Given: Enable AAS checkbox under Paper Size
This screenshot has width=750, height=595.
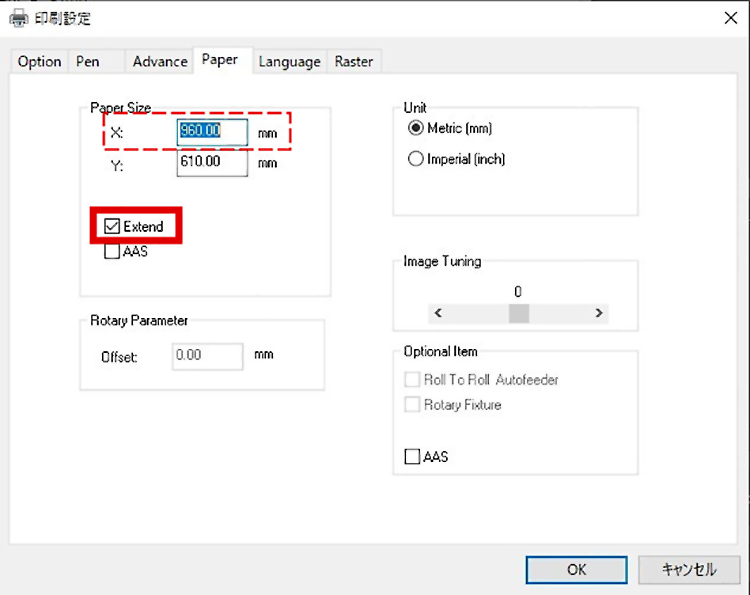Looking at the screenshot, I should point(112,252).
